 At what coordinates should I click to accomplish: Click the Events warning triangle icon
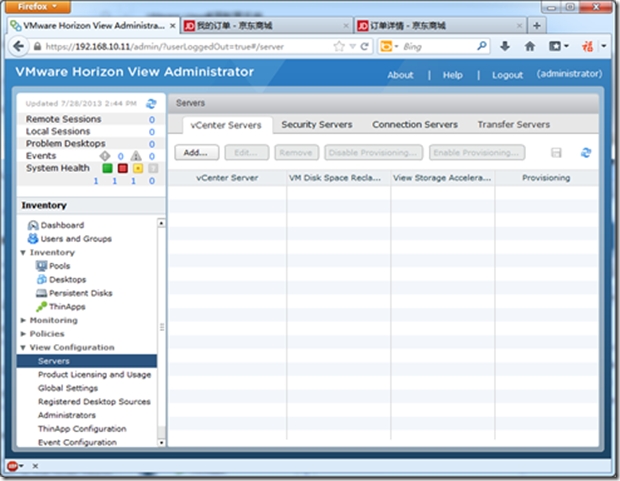(136, 156)
